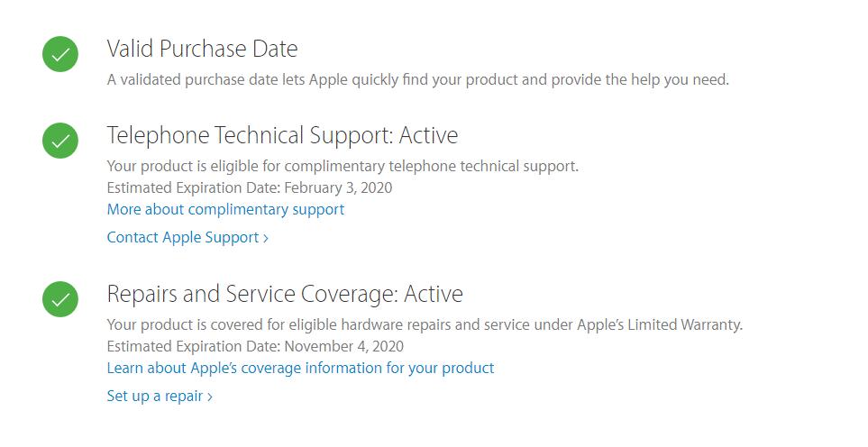This screenshot has width=868, height=447.
Task: Open the Contact Apple Support link text
Action: (183, 237)
